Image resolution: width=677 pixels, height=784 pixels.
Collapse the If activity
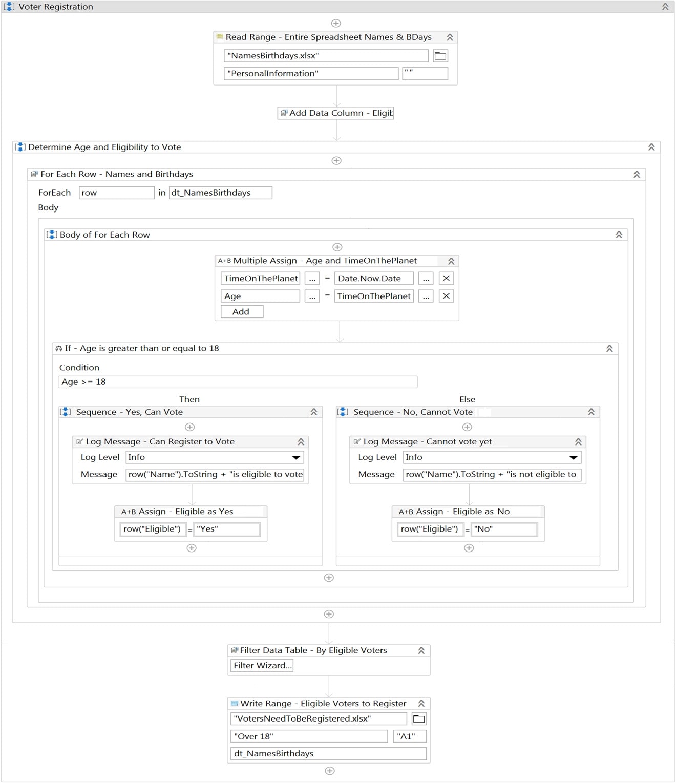pyautogui.click(x=609, y=348)
